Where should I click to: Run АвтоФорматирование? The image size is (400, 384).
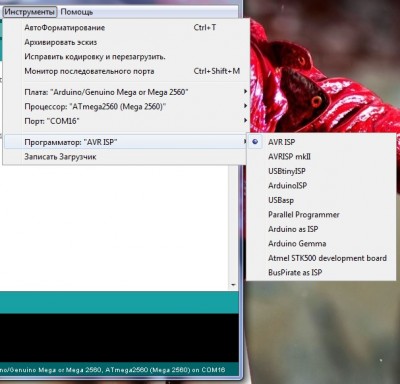tap(126, 27)
